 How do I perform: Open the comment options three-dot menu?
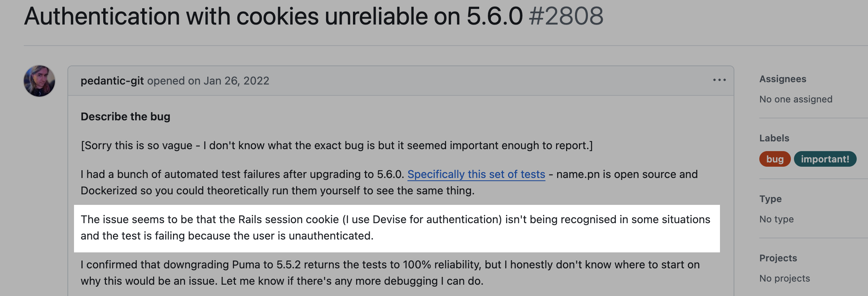[719, 80]
